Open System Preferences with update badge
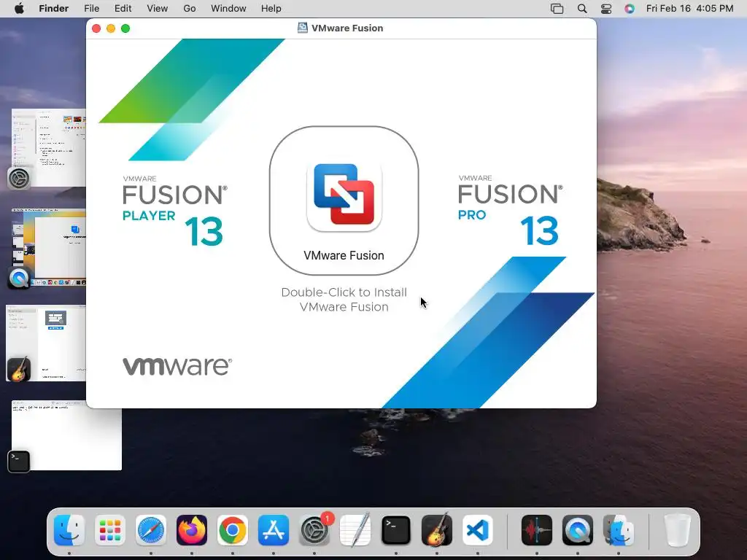 314,530
